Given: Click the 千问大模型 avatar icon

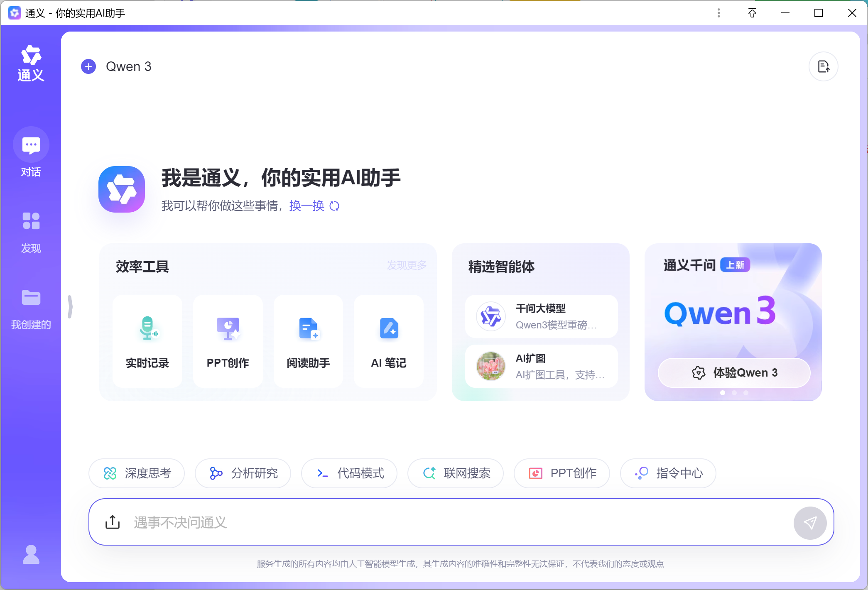Looking at the screenshot, I should pyautogui.click(x=491, y=316).
